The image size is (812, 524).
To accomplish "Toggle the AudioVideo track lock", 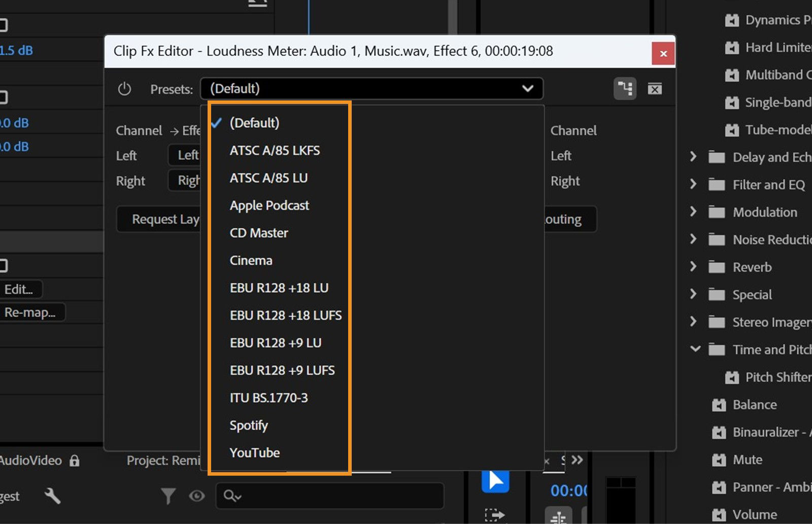I will pyautogui.click(x=75, y=461).
